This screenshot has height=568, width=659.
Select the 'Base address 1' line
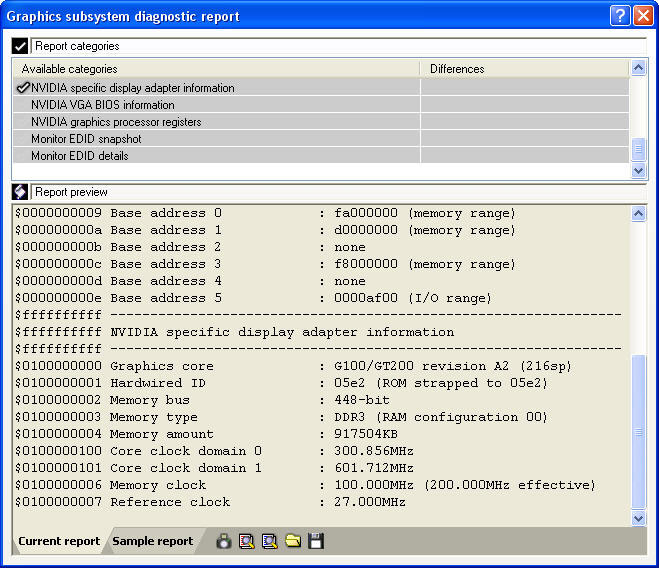265,230
